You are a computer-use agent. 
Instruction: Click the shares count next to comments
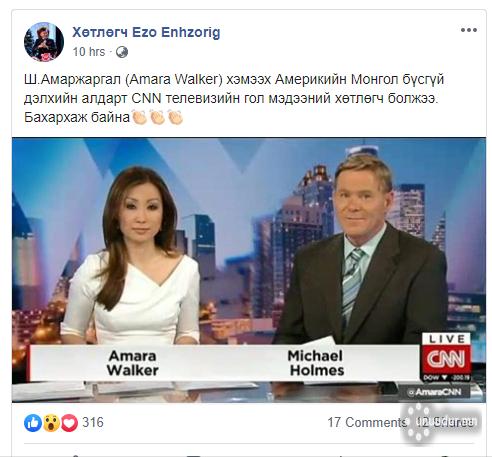445,422
